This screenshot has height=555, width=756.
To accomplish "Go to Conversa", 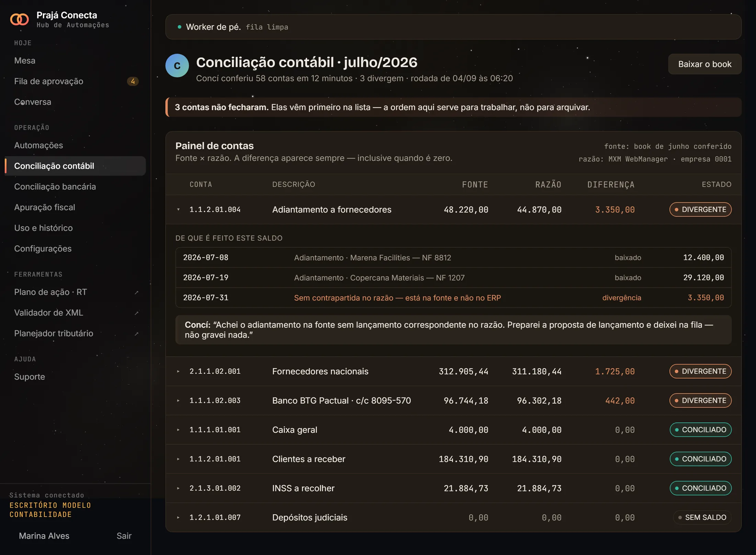I will pyautogui.click(x=75, y=102).
